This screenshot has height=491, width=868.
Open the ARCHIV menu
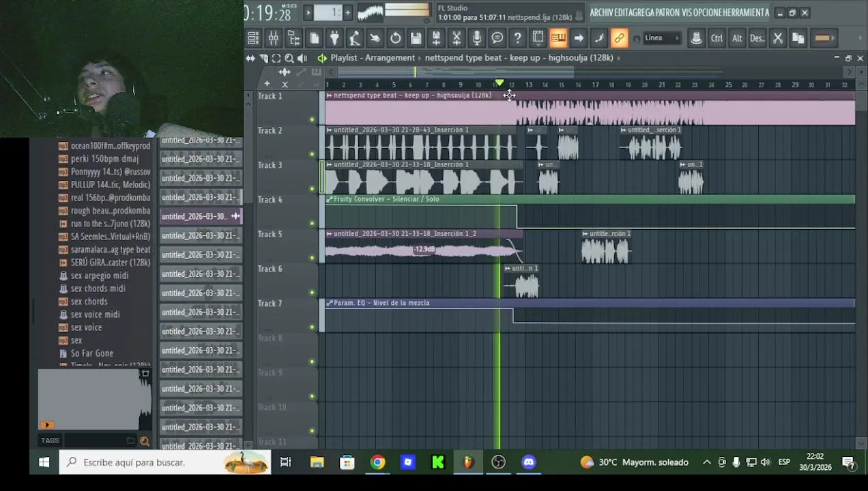(x=603, y=12)
